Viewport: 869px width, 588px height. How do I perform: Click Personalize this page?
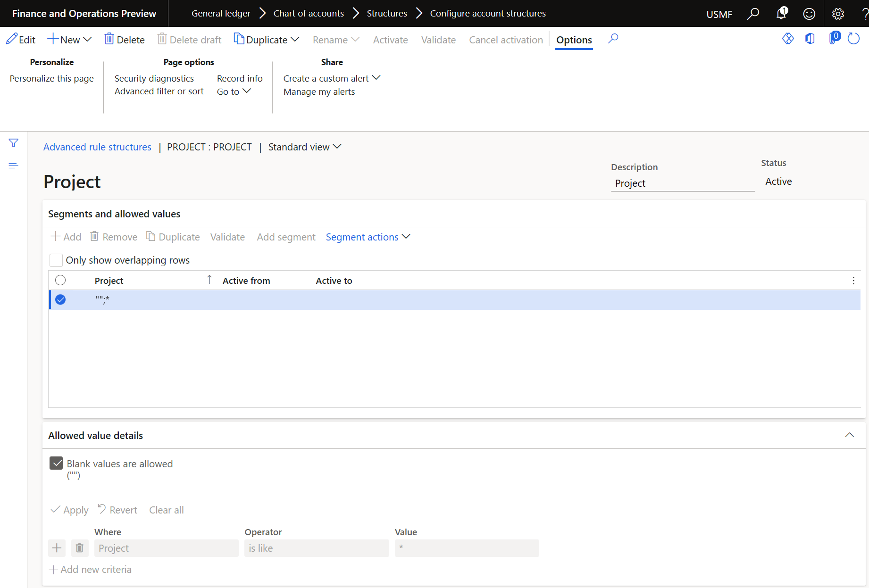52,78
